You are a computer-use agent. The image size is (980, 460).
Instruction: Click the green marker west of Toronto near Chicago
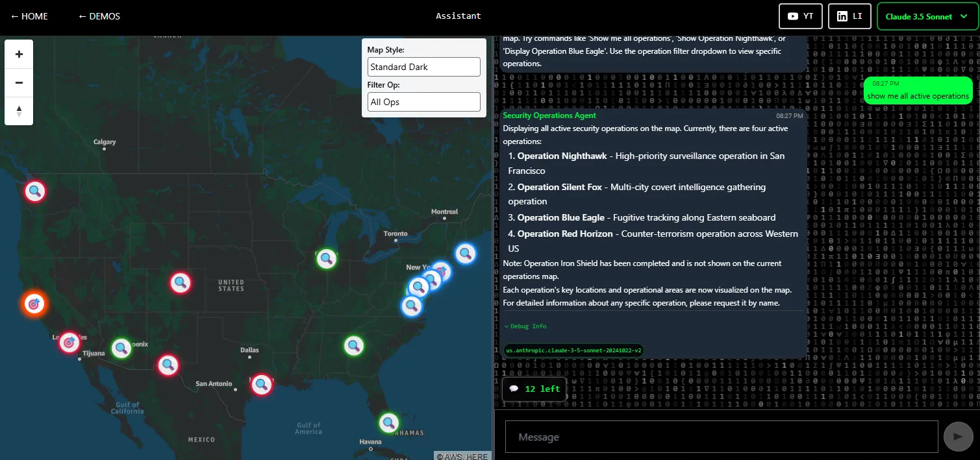pyautogui.click(x=327, y=259)
